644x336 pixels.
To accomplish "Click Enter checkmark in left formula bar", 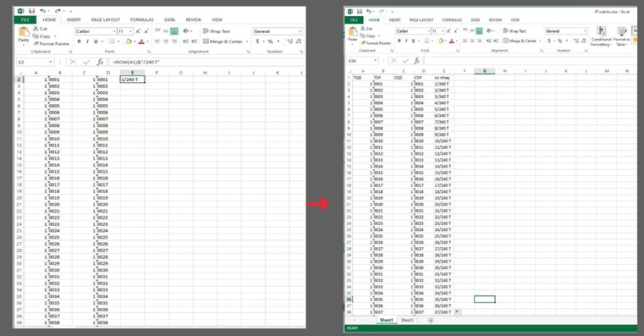I will point(86,62).
